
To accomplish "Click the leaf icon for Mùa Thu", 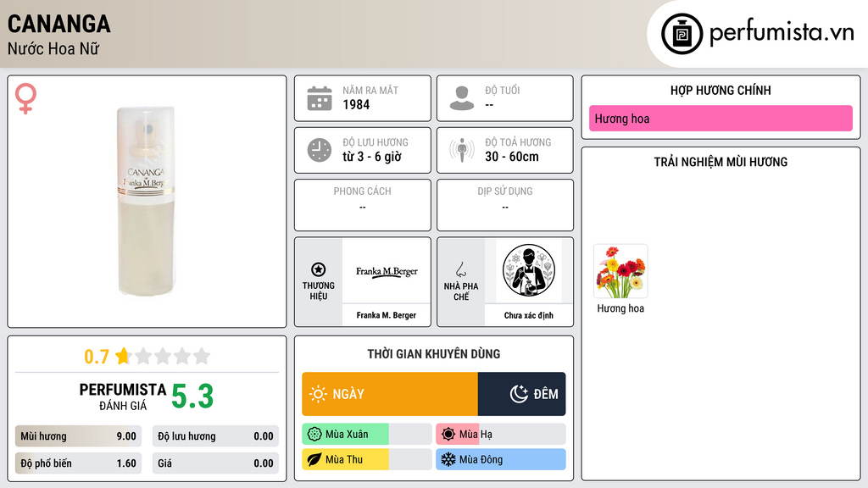I will tap(314, 459).
